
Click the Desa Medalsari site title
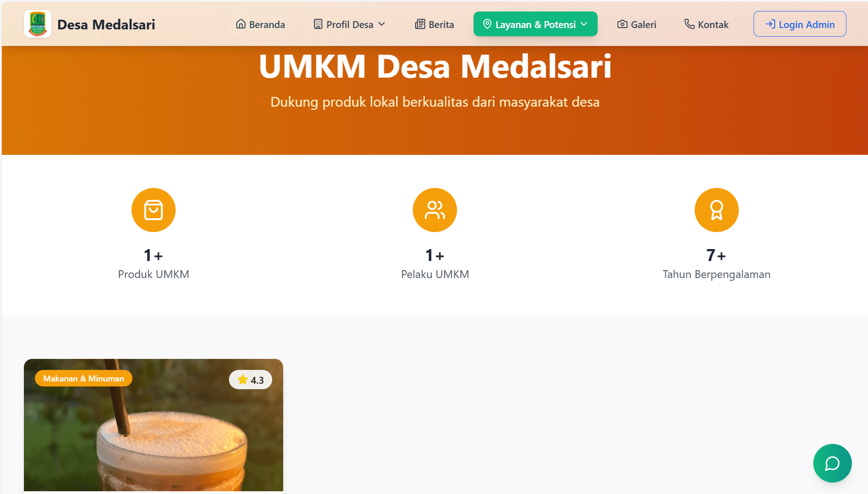(106, 24)
